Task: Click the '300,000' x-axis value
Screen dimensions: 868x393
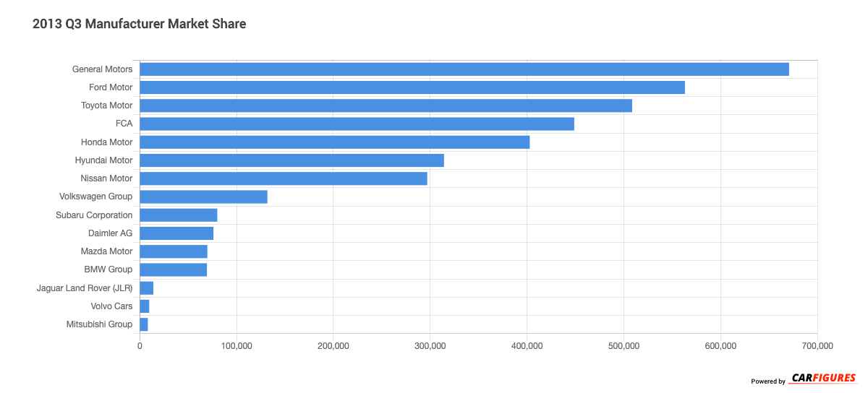Action: point(430,346)
